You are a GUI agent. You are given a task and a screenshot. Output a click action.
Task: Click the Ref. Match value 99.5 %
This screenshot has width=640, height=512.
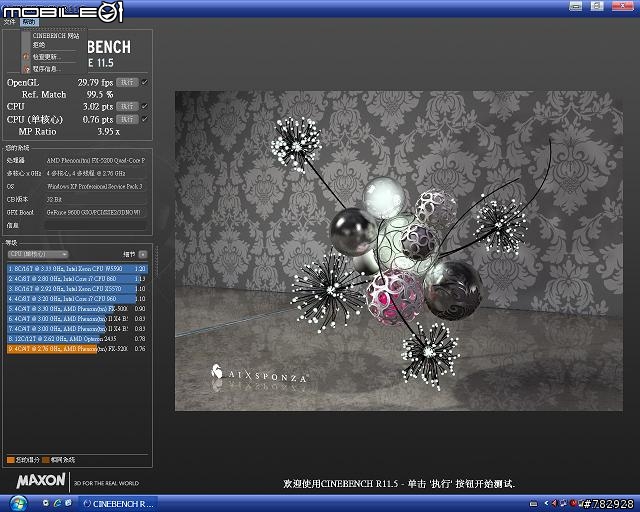click(100, 94)
